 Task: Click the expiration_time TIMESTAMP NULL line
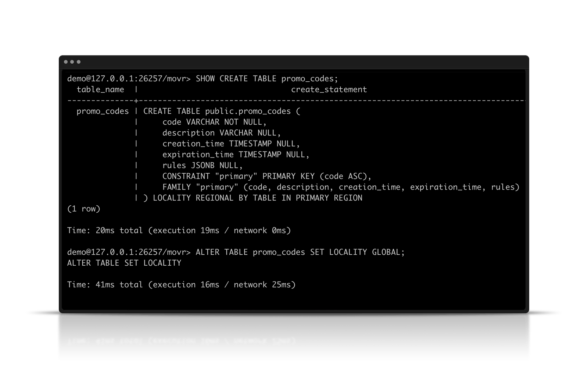tap(236, 155)
